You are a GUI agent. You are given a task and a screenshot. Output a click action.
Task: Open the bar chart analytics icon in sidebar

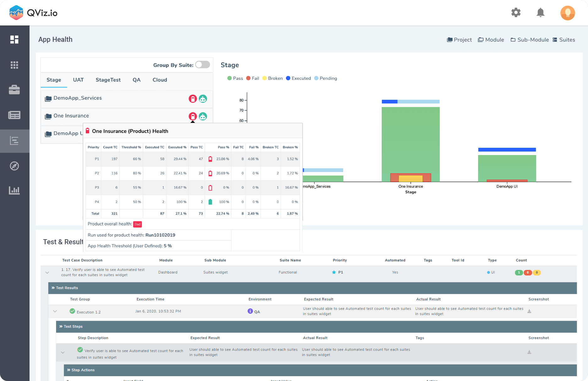[15, 190]
